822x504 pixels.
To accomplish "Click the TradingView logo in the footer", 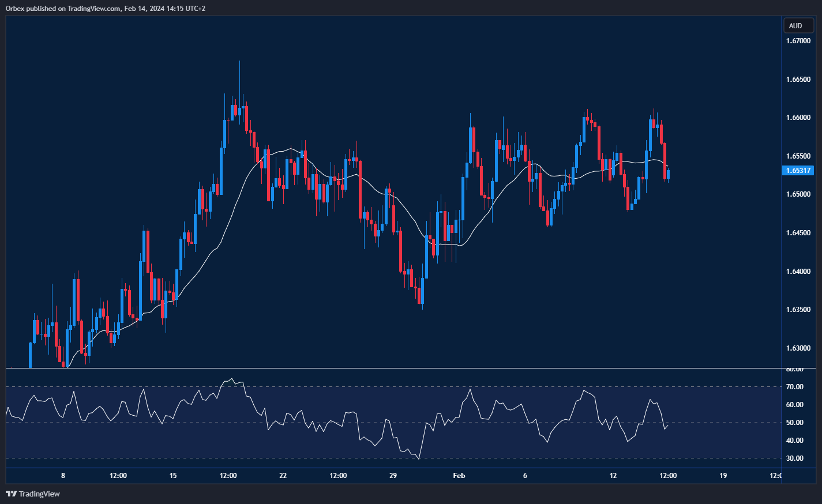I will click(33, 494).
